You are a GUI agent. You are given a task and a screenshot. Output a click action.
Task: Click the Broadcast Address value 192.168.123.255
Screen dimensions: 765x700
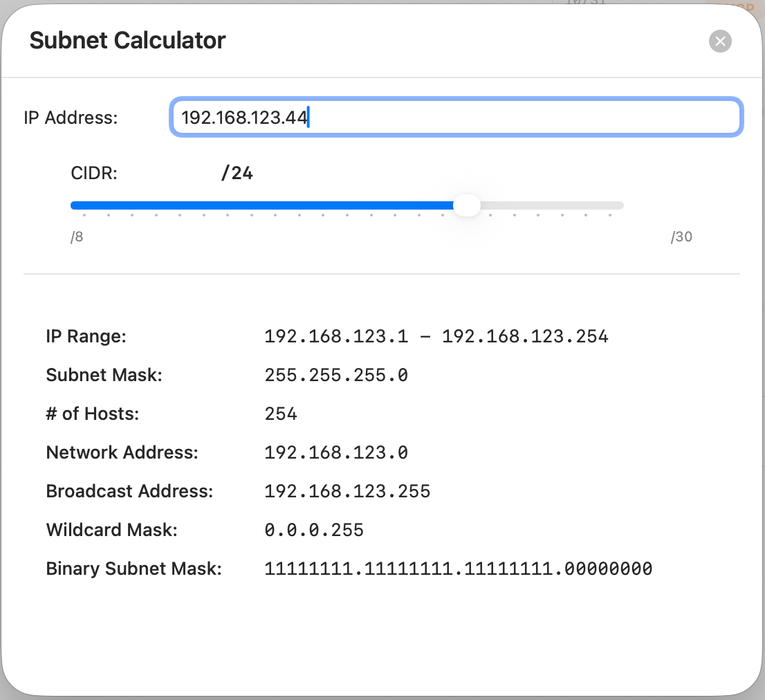pyautogui.click(x=347, y=492)
